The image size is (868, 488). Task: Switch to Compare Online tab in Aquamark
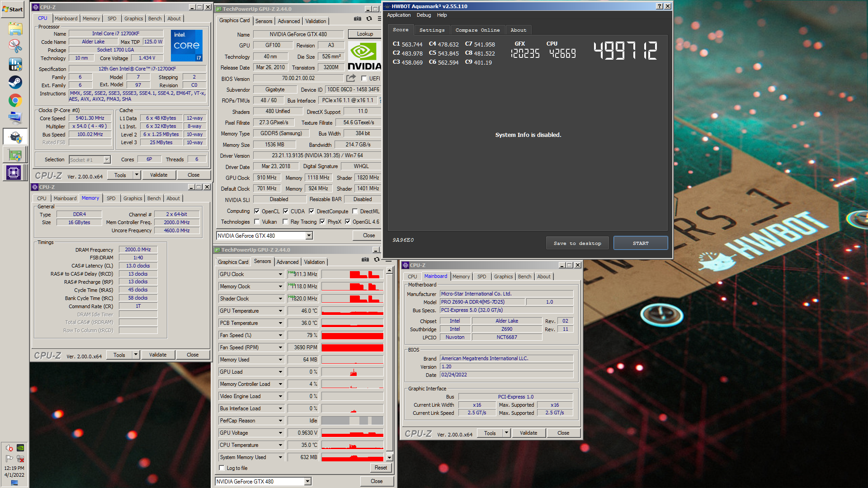tap(477, 30)
